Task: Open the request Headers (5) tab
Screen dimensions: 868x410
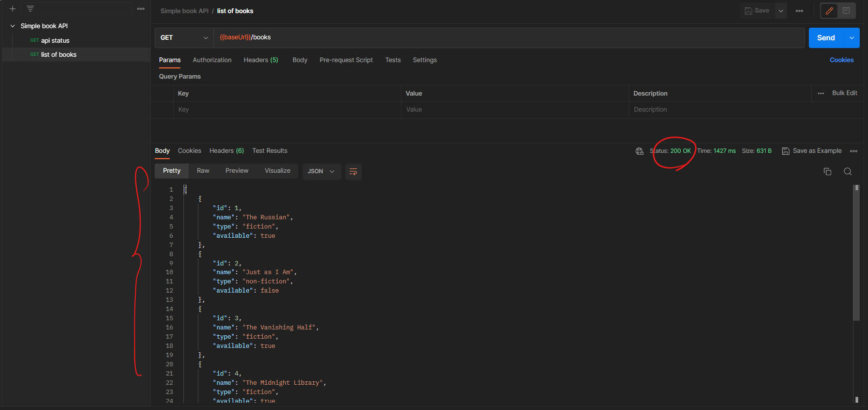Action: coord(261,60)
